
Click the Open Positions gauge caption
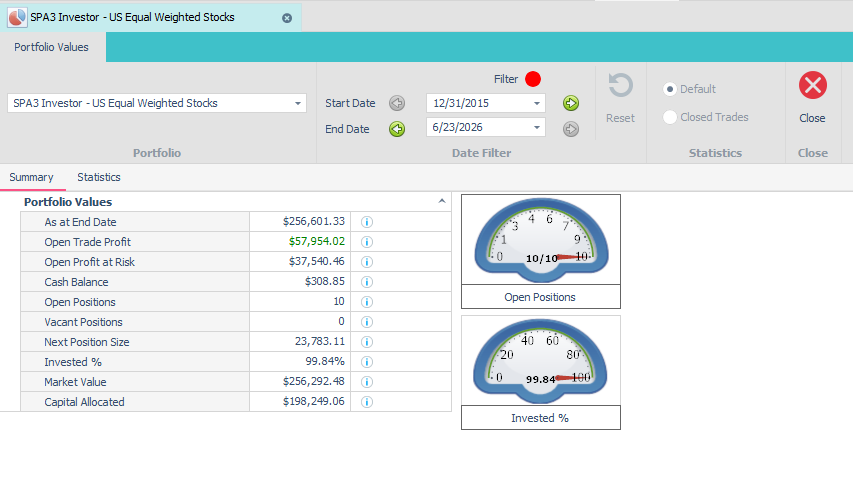pyautogui.click(x=540, y=297)
